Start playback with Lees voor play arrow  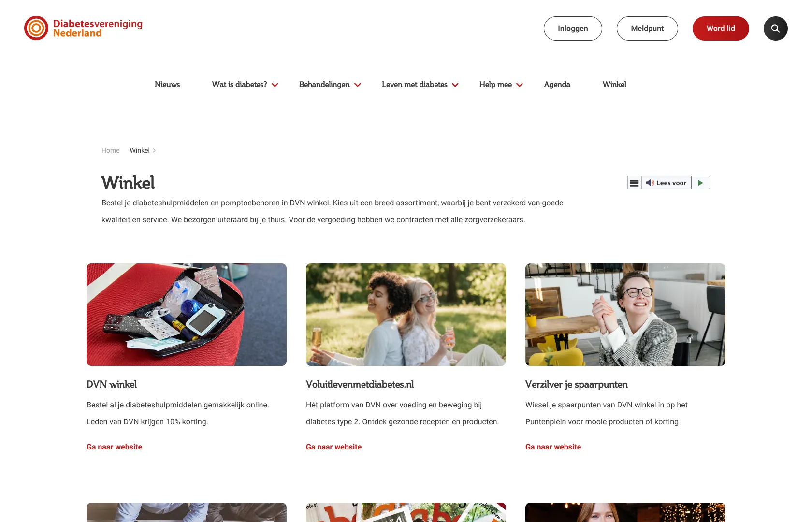click(x=700, y=183)
